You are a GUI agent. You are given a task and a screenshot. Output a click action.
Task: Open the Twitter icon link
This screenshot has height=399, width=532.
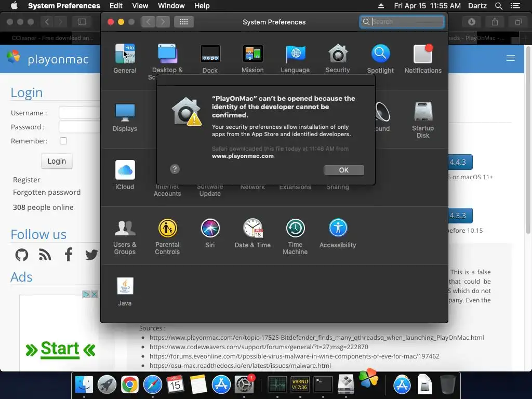pyautogui.click(x=91, y=255)
